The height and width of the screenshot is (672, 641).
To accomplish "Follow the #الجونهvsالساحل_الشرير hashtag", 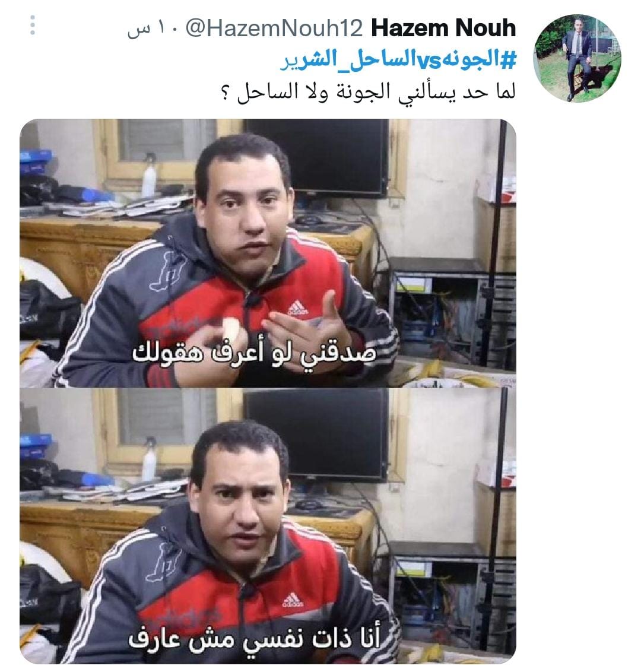I will [x=398, y=59].
